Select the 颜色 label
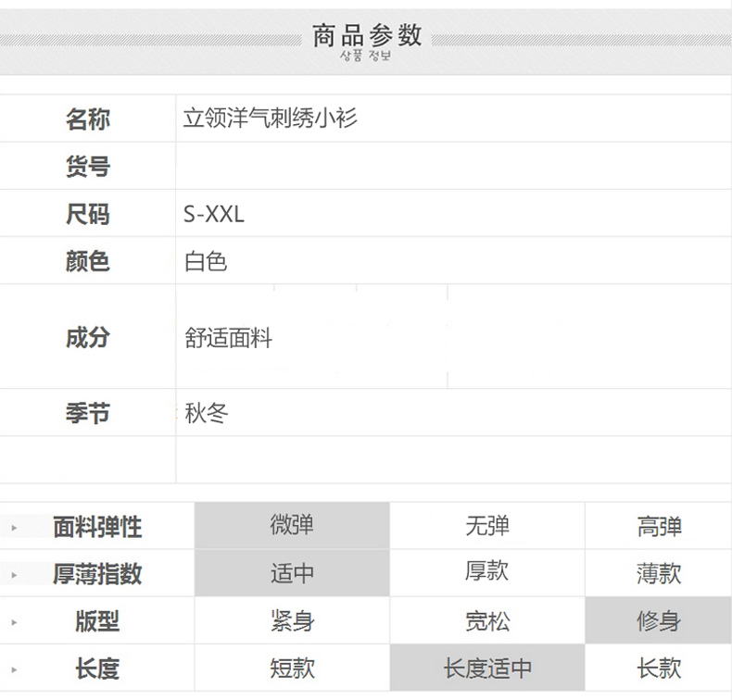Screen dimensions: 732x700 coord(88,261)
